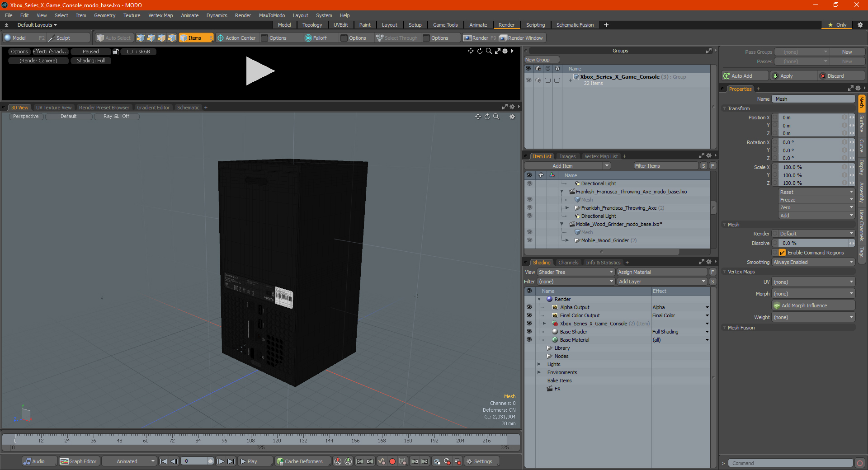This screenshot has height=470, width=868.
Task: Toggle the Action Center Options checkbox
Action: click(x=265, y=38)
